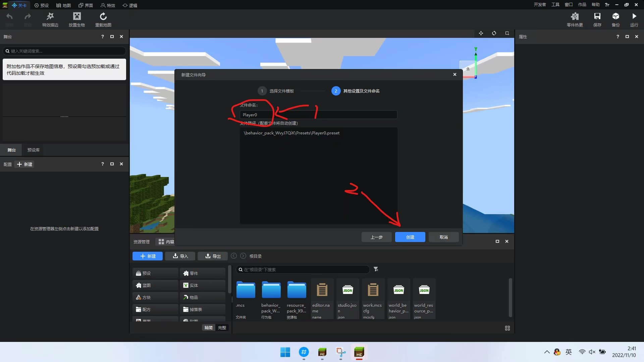The width and height of the screenshot is (644, 362).
Task: Open the 窗口 menu
Action: pyautogui.click(x=569, y=5)
